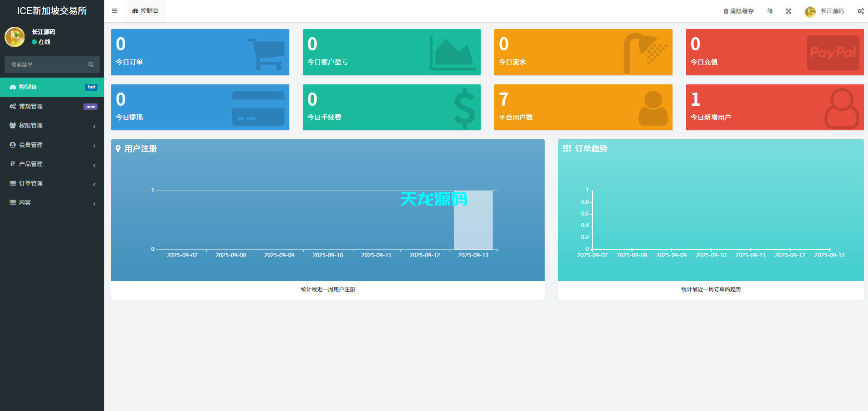Expand the 产品管理 sidebar menu
Screen dimensions: 868x411
coord(52,164)
